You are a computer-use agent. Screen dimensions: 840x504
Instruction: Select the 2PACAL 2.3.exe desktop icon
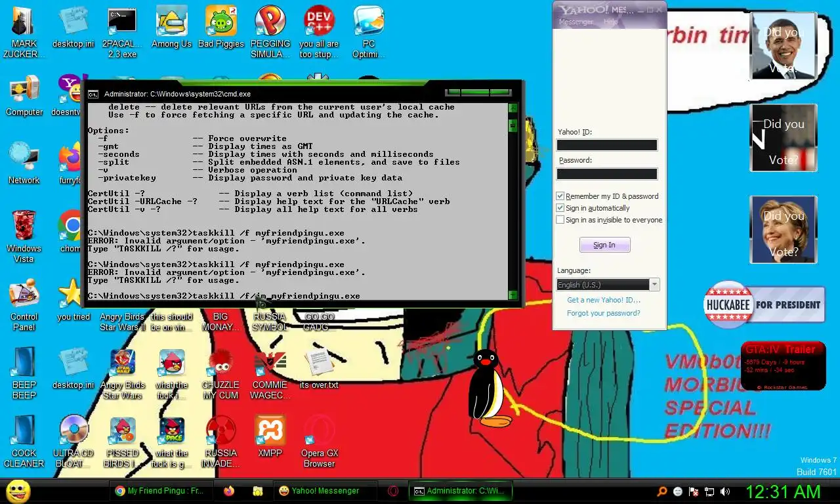122,32
